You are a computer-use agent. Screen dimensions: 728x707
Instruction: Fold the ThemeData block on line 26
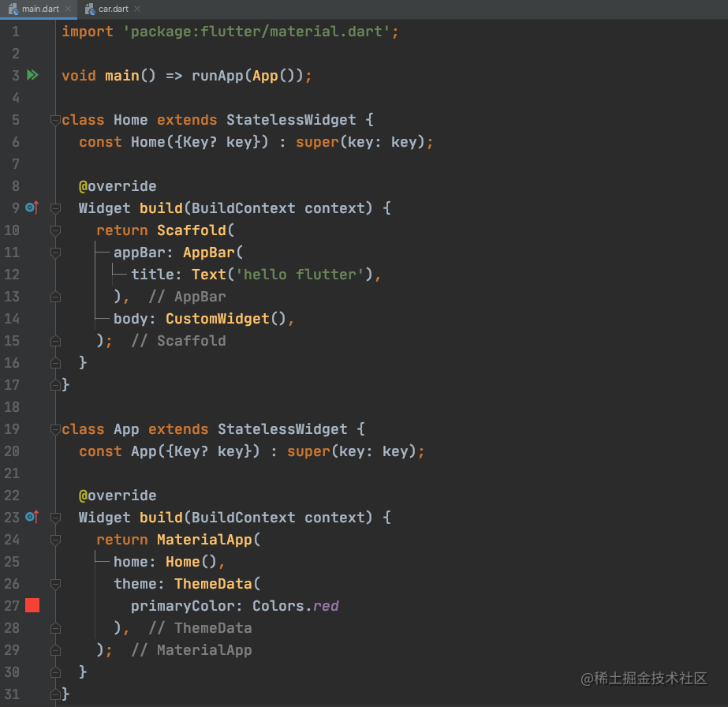(55, 584)
